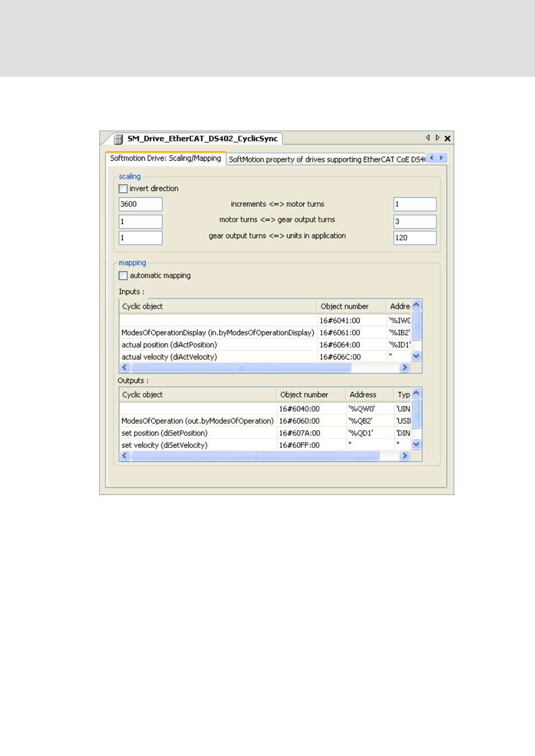This screenshot has width=535, height=756.
Task: Click the '%QW0' address cell
Action: (370, 409)
